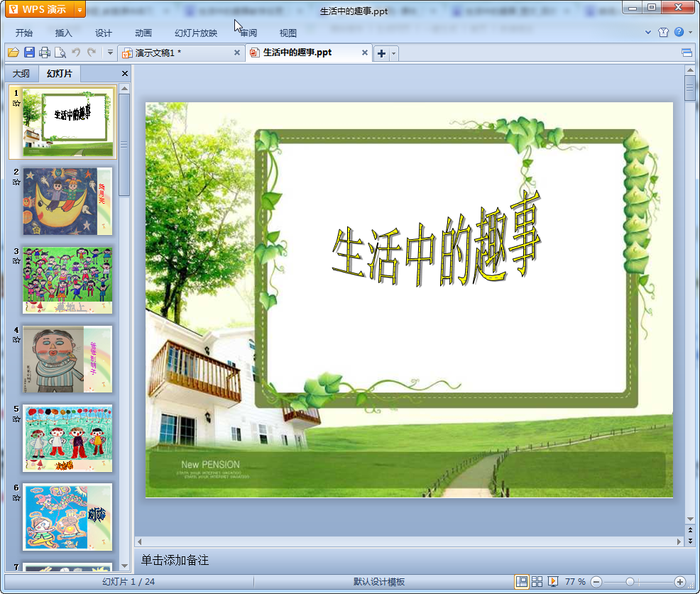Open the 开始 ribbon tab

(24, 33)
